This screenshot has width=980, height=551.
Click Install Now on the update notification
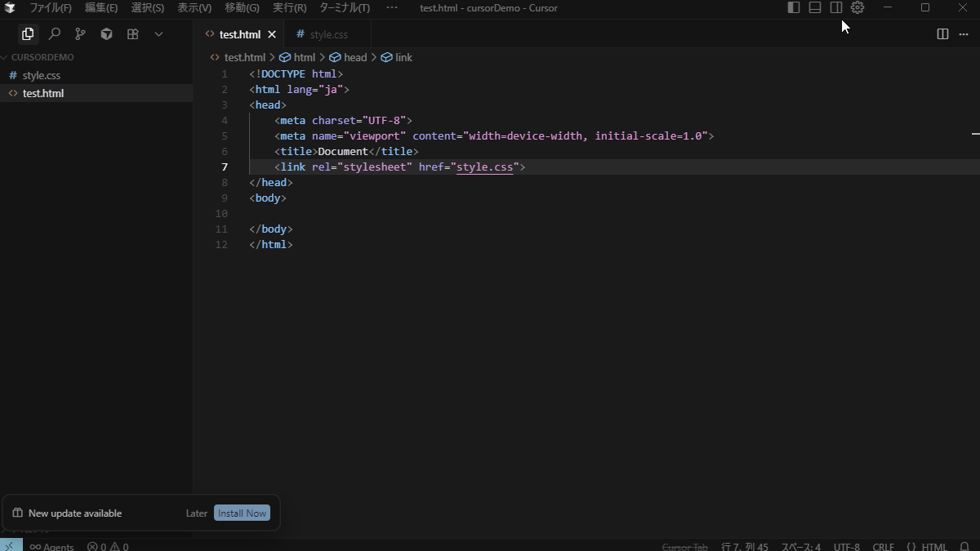[x=242, y=513]
